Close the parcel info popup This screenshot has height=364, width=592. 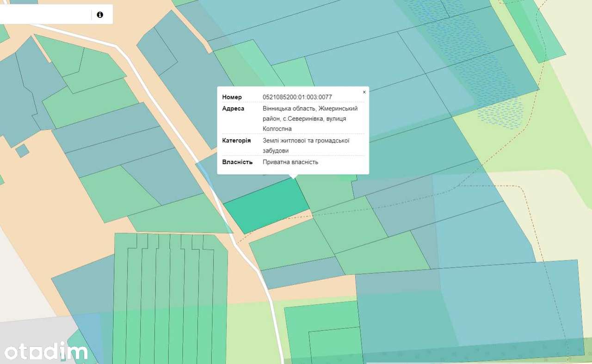(x=364, y=92)
